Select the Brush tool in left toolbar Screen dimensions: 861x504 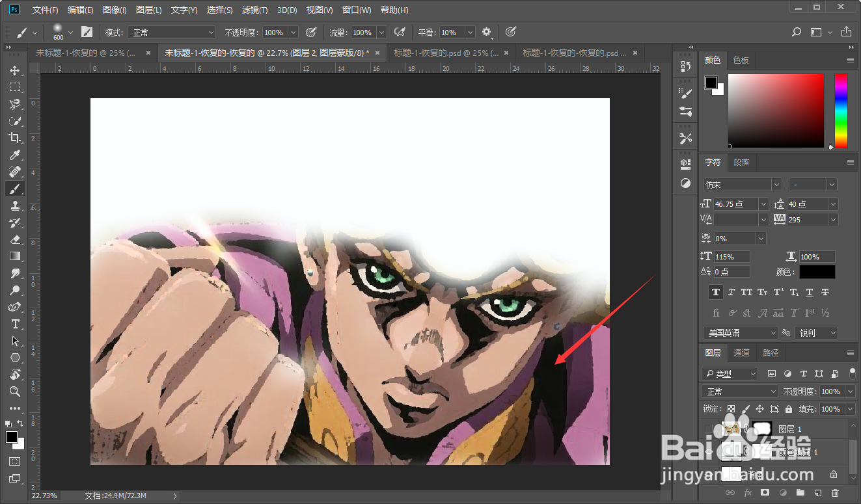click(x=14, y=189)
